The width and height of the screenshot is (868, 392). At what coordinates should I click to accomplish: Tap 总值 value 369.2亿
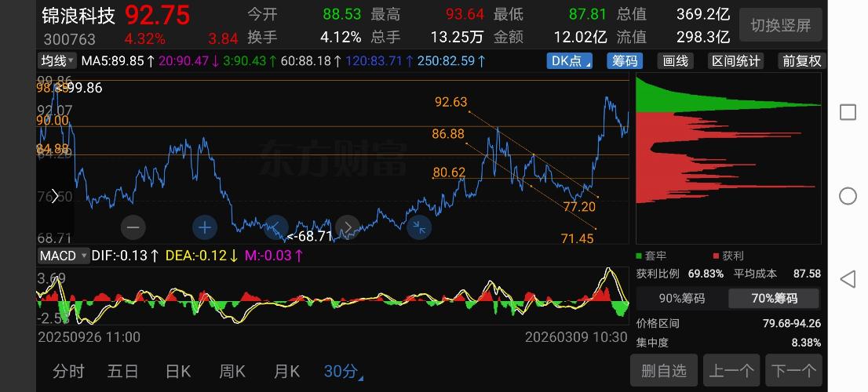[x=703, y=14]
